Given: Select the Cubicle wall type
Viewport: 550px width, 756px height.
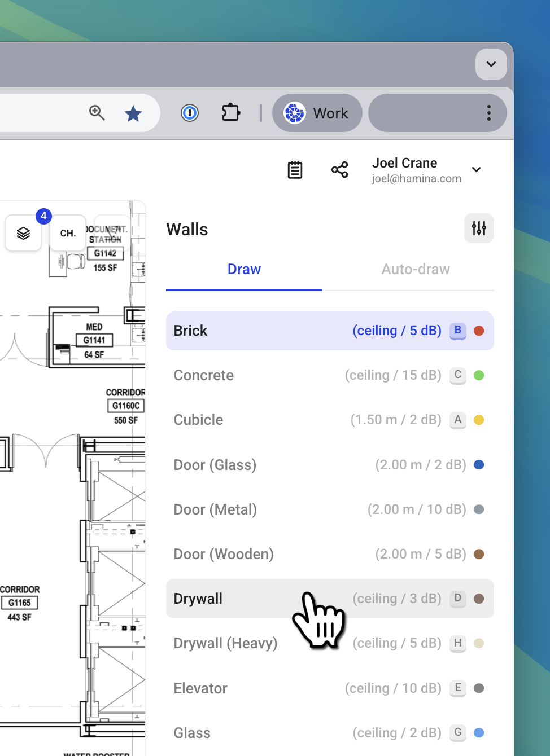Looking at the screenshot, I should coord(330,420).
